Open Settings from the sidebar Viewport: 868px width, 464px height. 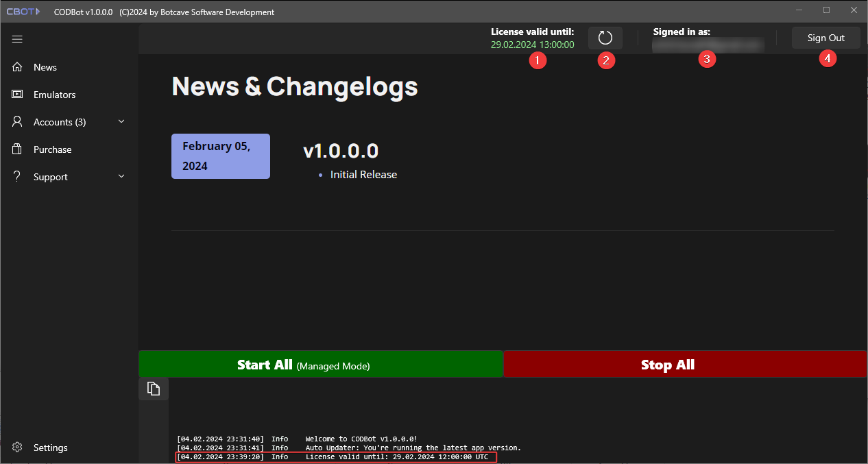tap(50, 448)
